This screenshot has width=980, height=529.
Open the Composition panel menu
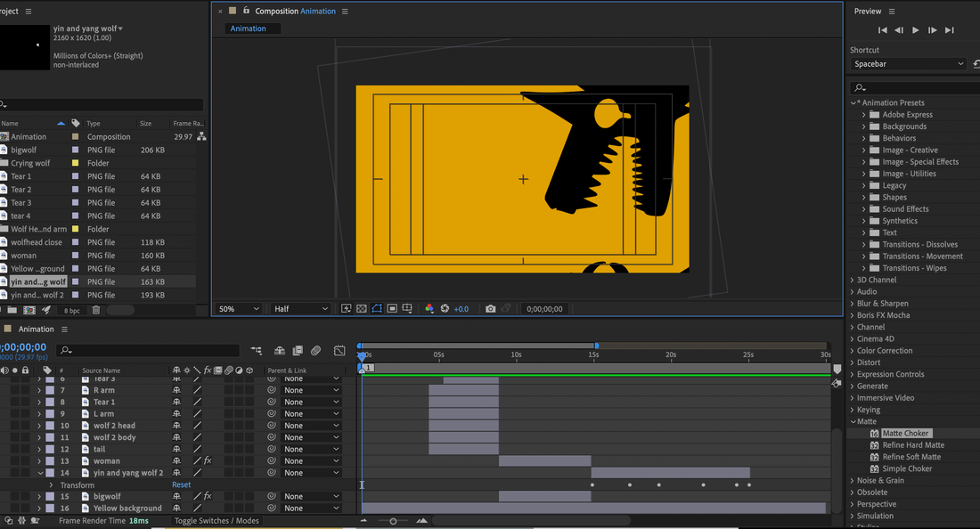[345, 12]
